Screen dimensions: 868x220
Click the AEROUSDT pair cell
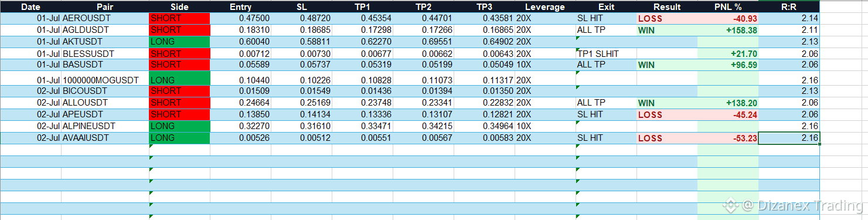[105, 19]
